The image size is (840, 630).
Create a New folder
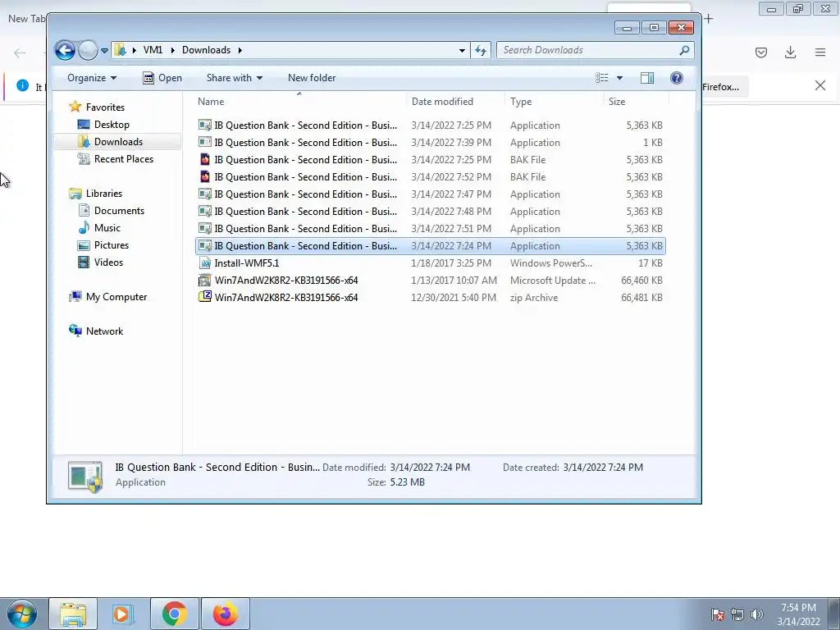(312, 78)
